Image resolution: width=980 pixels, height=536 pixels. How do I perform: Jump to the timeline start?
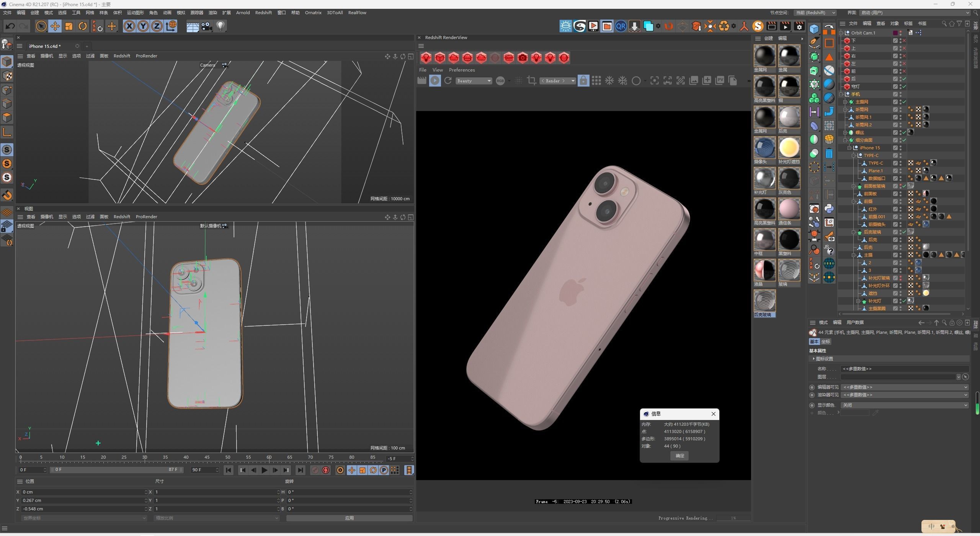pos(229,470)
